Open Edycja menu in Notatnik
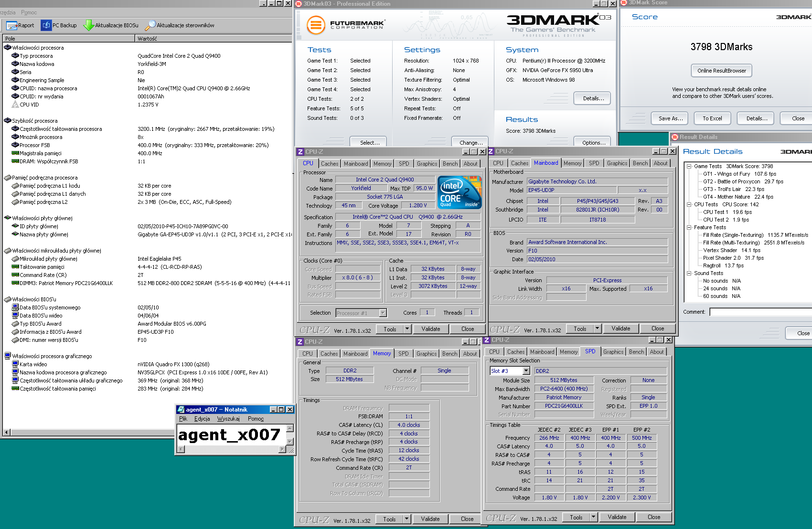This screenshot has height=529, width=812. click(202, 419)
